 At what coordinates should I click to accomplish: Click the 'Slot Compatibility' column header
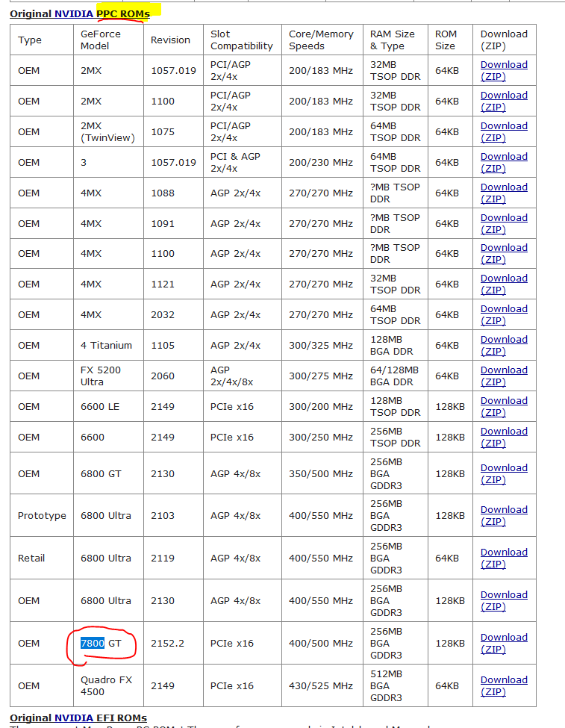tap(241, 40)
